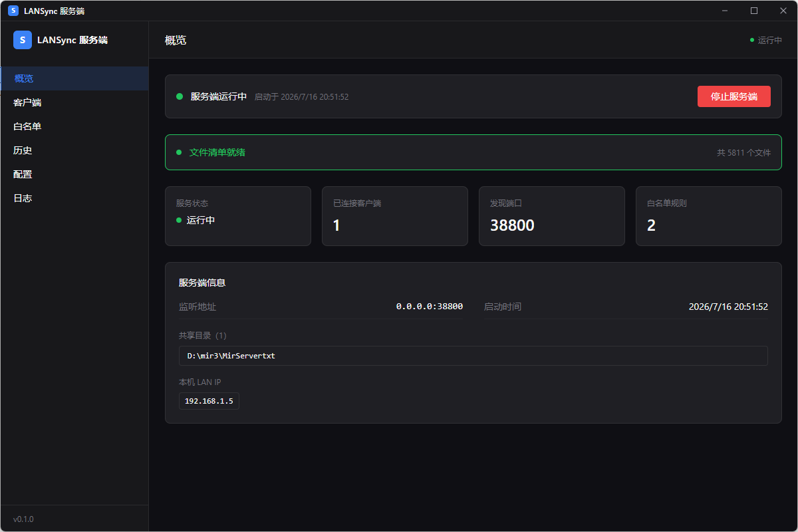798x532 pixels.
Task: Click the LANSync blue S sidebar logo
Action: click(23, 40)
